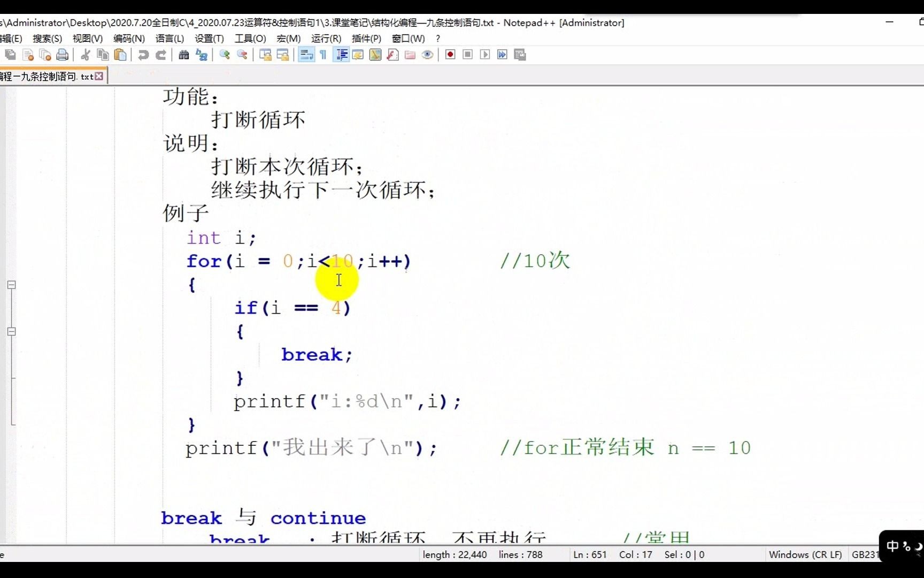Click the length : 22,440 status entry
The image size is (924, 578).
pos(455,554)
